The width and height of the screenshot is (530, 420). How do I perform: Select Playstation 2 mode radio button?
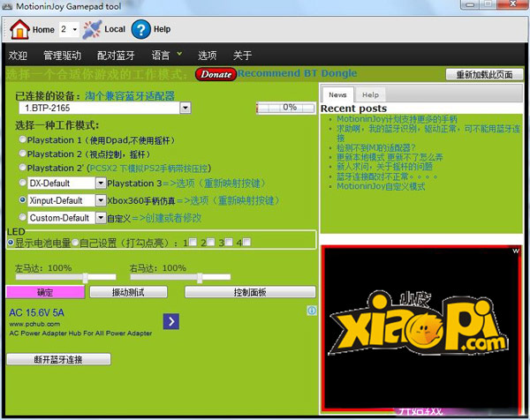tap(23, 154)
